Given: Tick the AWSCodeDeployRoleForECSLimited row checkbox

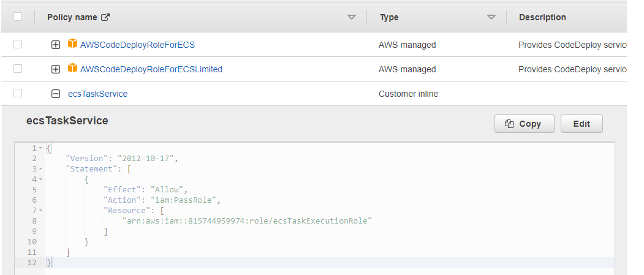Looking at the screenshot, I should tap(18, 69).
